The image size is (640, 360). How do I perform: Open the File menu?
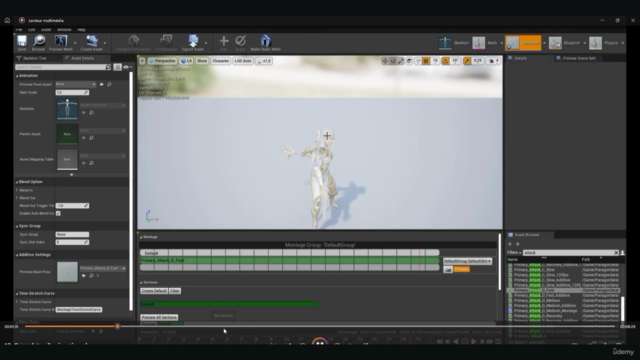19,30
